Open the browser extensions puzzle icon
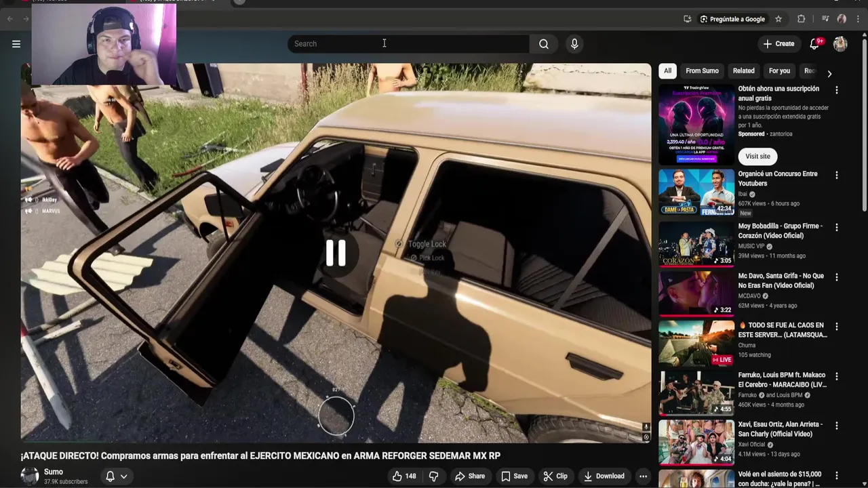 tap(802, 19)
